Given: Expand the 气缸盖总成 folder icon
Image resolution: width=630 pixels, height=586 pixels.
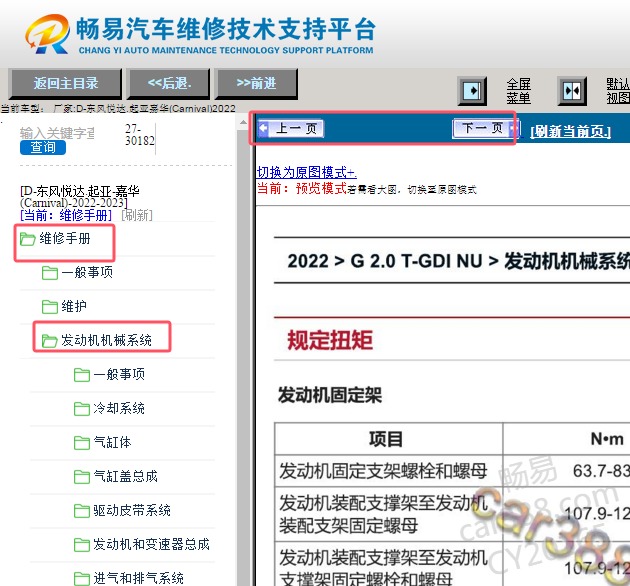Looking at the screenshot, I should click(x=82, y=477).
